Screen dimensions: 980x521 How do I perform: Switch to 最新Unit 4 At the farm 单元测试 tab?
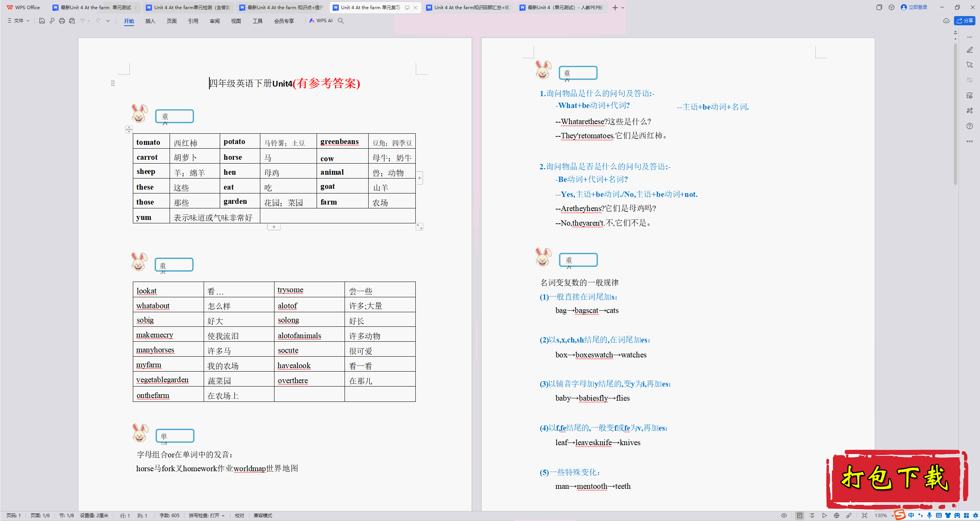click(95, 7)
